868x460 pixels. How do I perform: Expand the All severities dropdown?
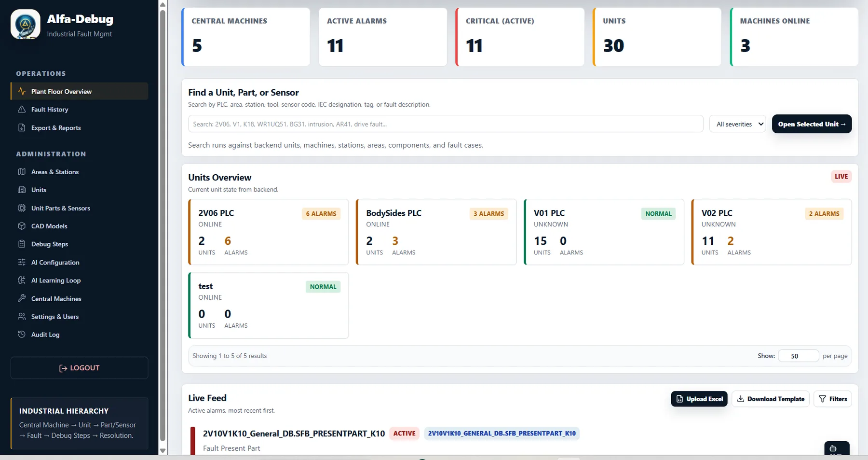[737, 124]
